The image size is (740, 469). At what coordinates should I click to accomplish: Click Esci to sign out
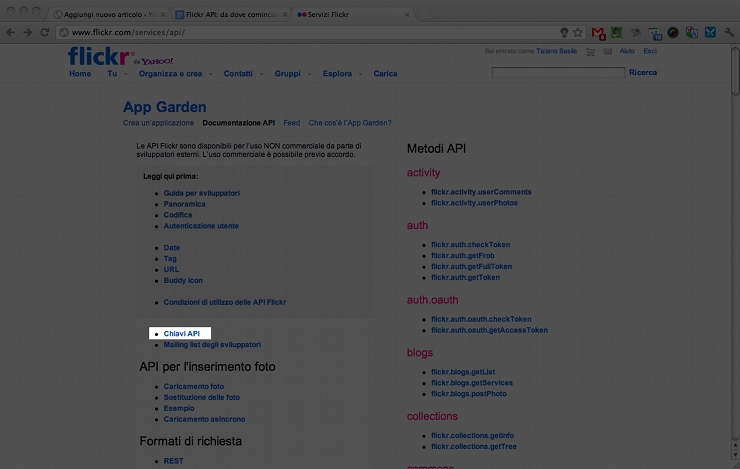[x=650, y=51]
